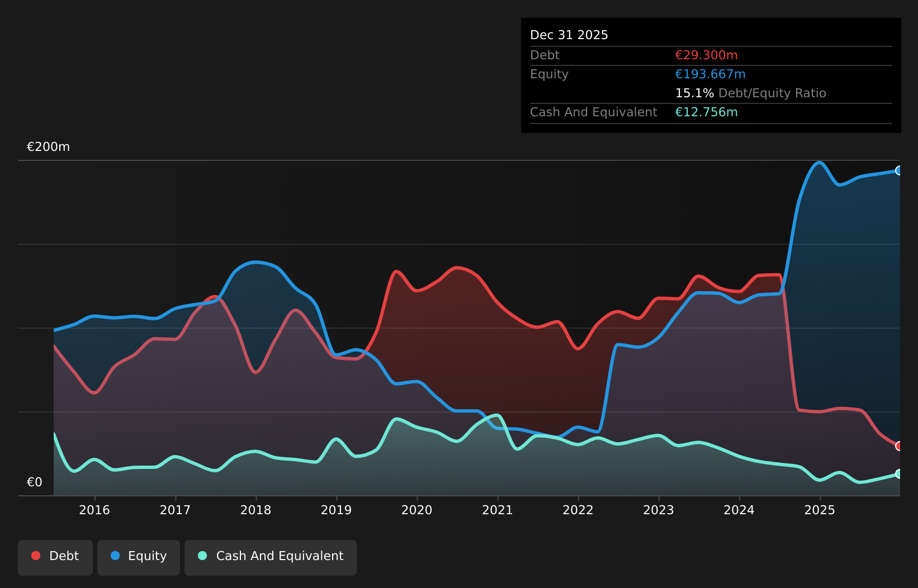Click the 2018 x-axis label
Image resolution: width=918 pixels, height=588 pixels.
255,510
